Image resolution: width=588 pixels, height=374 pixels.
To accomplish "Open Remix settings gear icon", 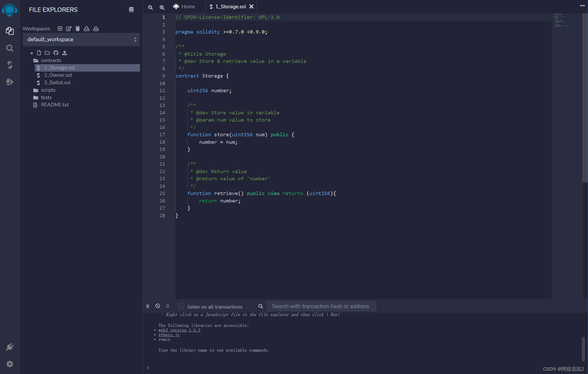I will point(10,364).
